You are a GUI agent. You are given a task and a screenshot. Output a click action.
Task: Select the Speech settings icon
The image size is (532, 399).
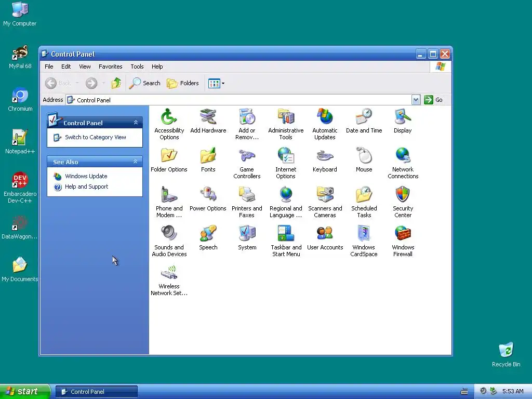tap(208, 237)
